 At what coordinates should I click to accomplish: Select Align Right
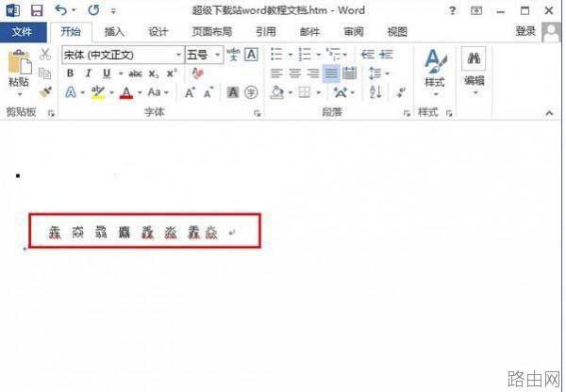312,73
